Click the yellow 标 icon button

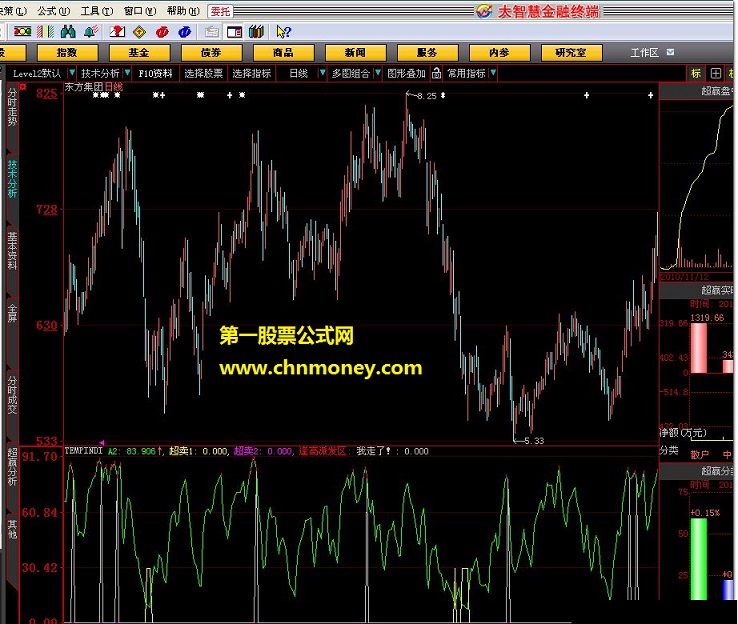[696, 73]
